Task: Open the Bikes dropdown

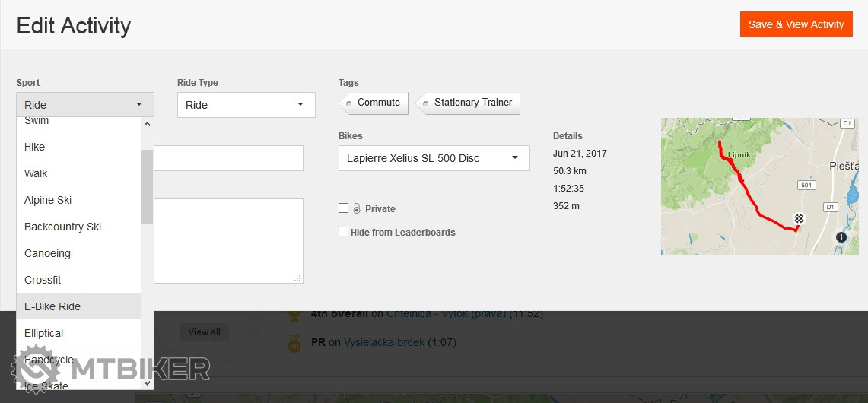Action: pos(434,158)
